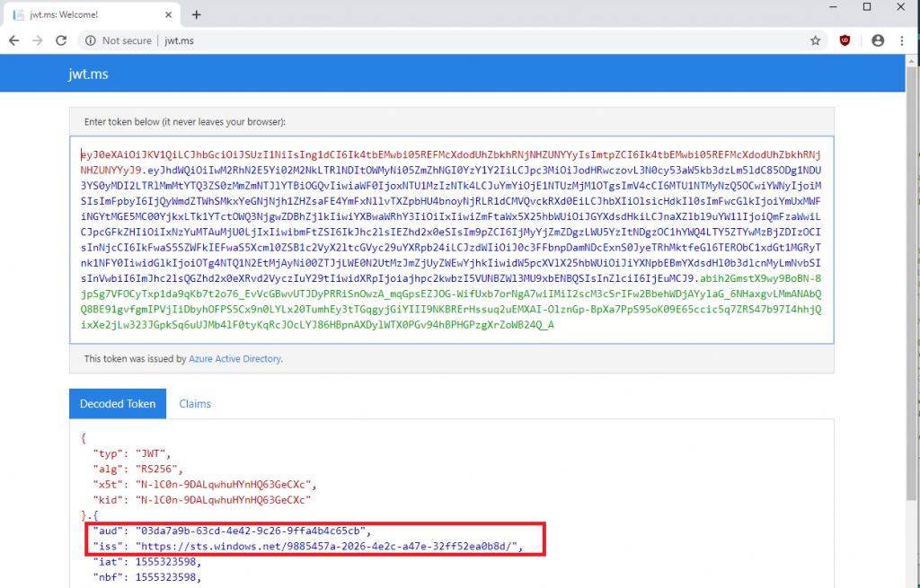Click the address bar showing jwt.ms
The image size is (920, 588).
point(449,40)
